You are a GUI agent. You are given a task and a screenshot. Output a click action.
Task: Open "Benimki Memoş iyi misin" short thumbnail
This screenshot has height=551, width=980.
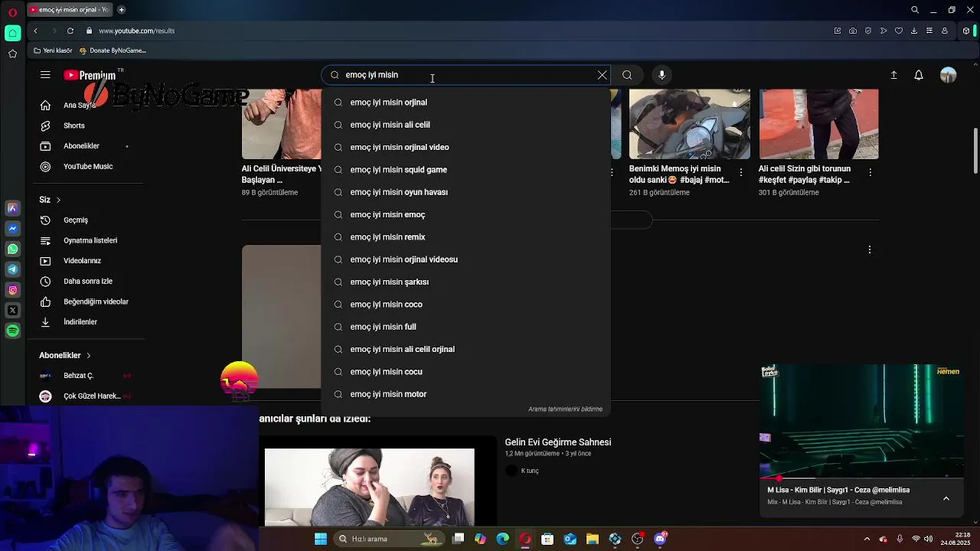click(689, 124)
